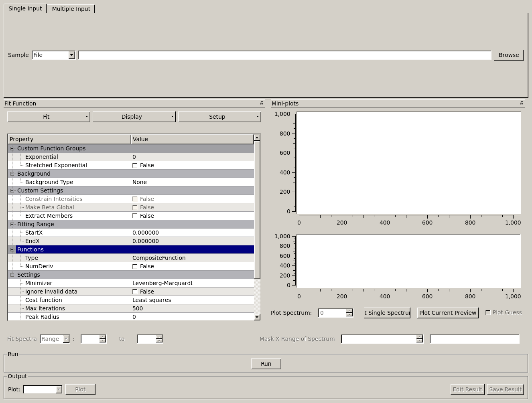
Task: Switch to the Multiple Input tab
Action: click(71, 9)
